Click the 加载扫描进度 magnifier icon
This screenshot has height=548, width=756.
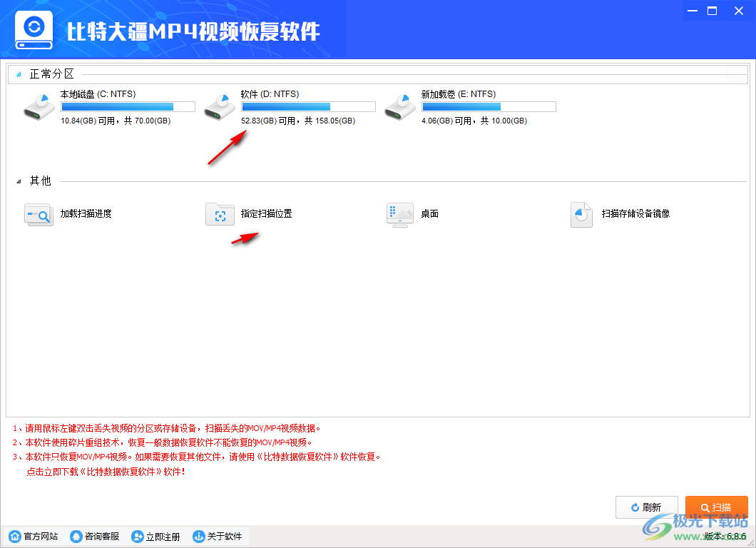pyautogui.click(x=39, y=214)
